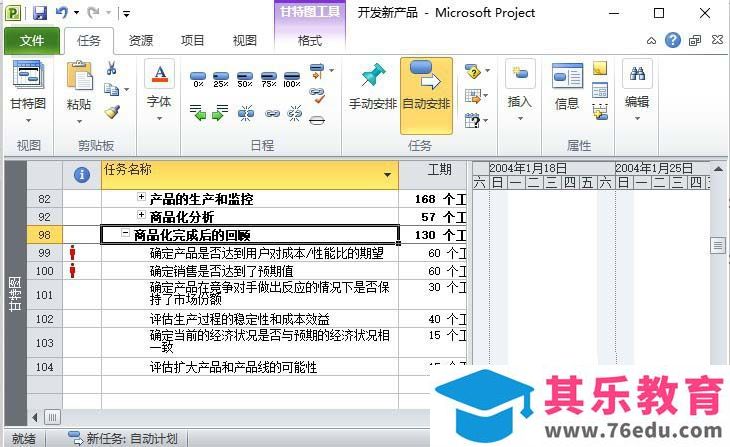Mark task 50% complete

point(245,80)
